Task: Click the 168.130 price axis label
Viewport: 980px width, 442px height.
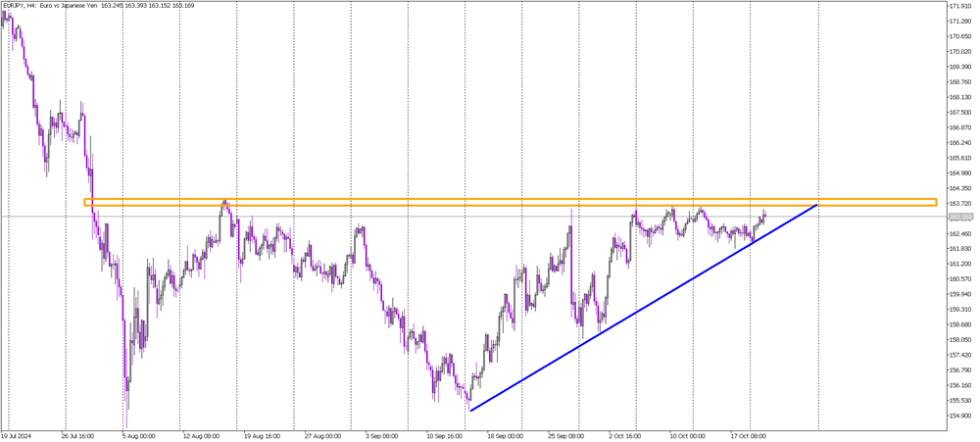Action: coord(959,98)
